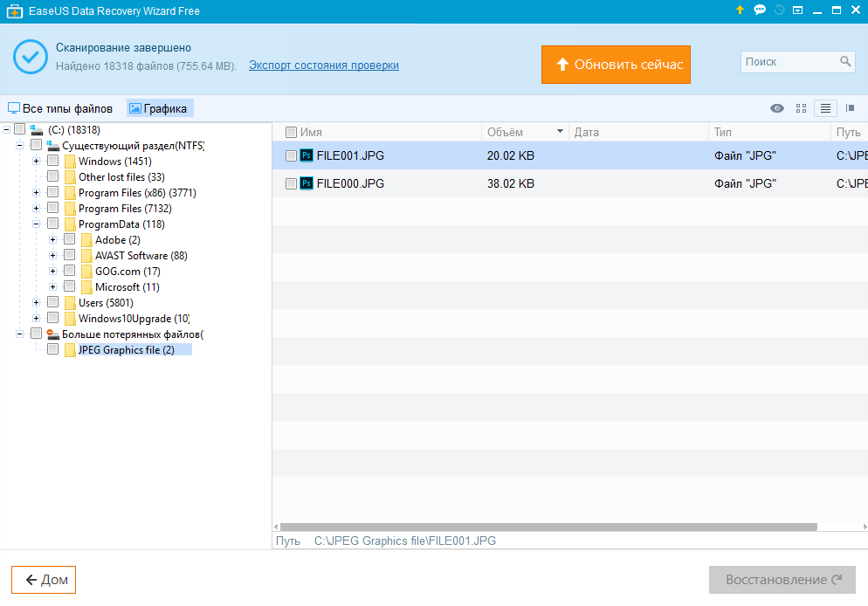Click the path text C:\JPEG Graphics file\FILE001.JPG
868x606 pixels.
[x=404, y=541]
